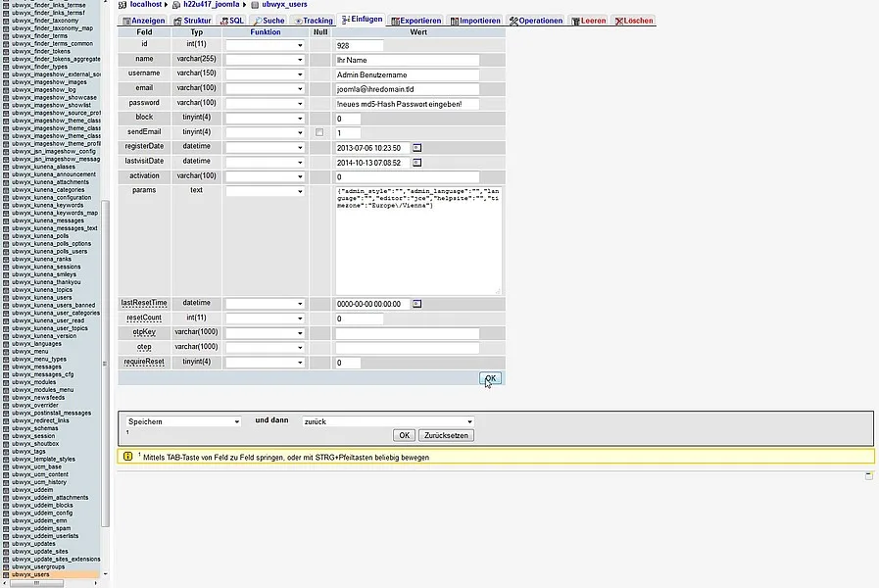
Task: Open calendar picker for lastvisitDate field
Action: pos(415,162)
